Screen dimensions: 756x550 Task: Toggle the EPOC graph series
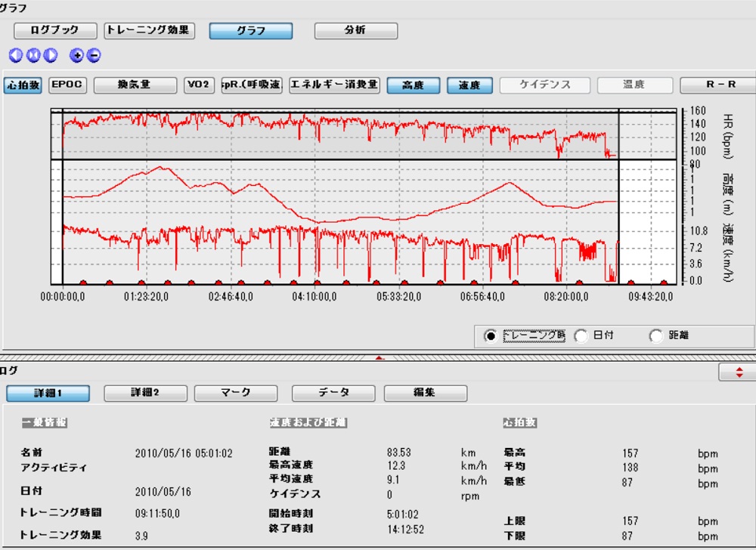67,85
